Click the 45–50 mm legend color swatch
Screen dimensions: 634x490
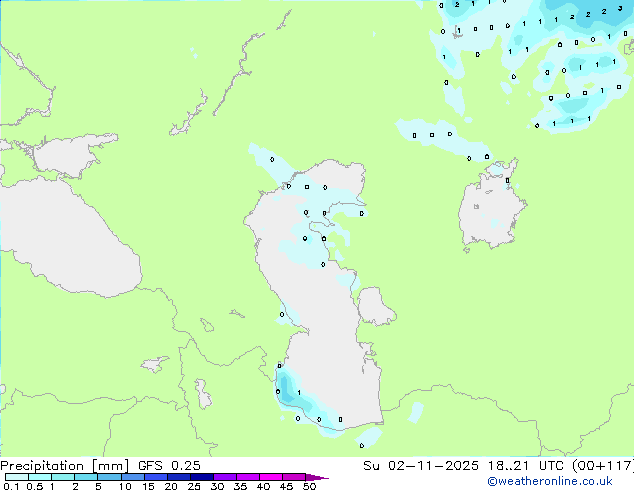pos(294,477)
